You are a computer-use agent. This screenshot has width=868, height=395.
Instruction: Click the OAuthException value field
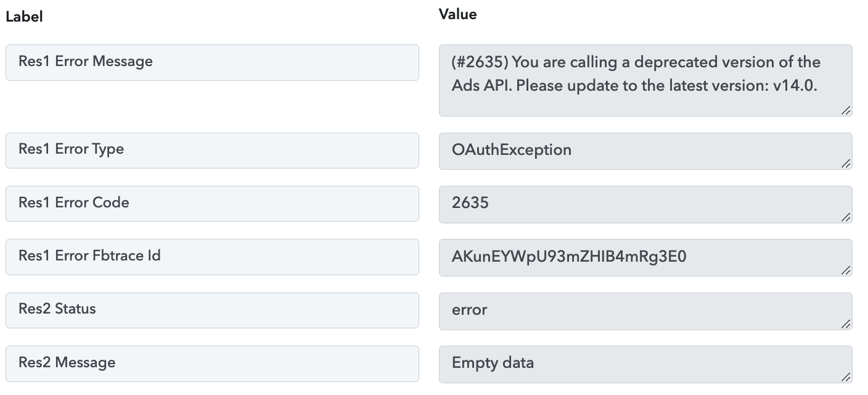pos(645,151)
